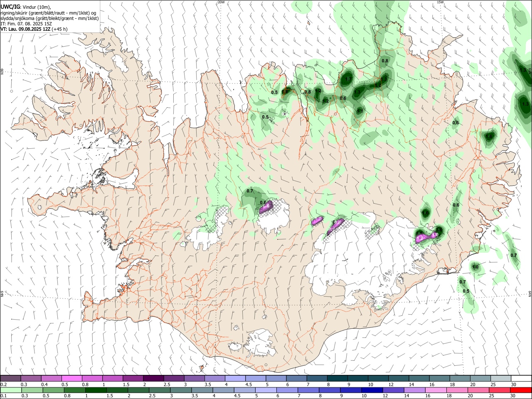Click the dark teal swatch labeled 8 in snow scale

click(337, 378)
